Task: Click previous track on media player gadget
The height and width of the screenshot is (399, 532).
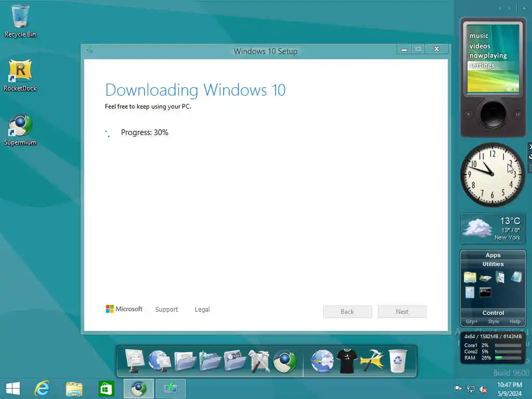Action: [x=469, y=114]
